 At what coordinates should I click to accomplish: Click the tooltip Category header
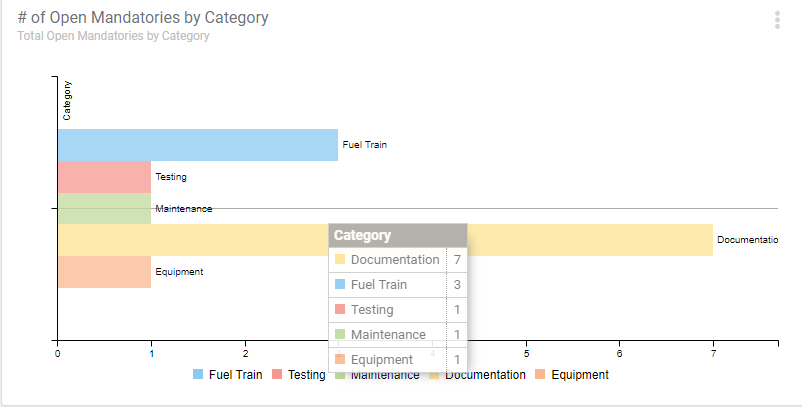[398, 236]
